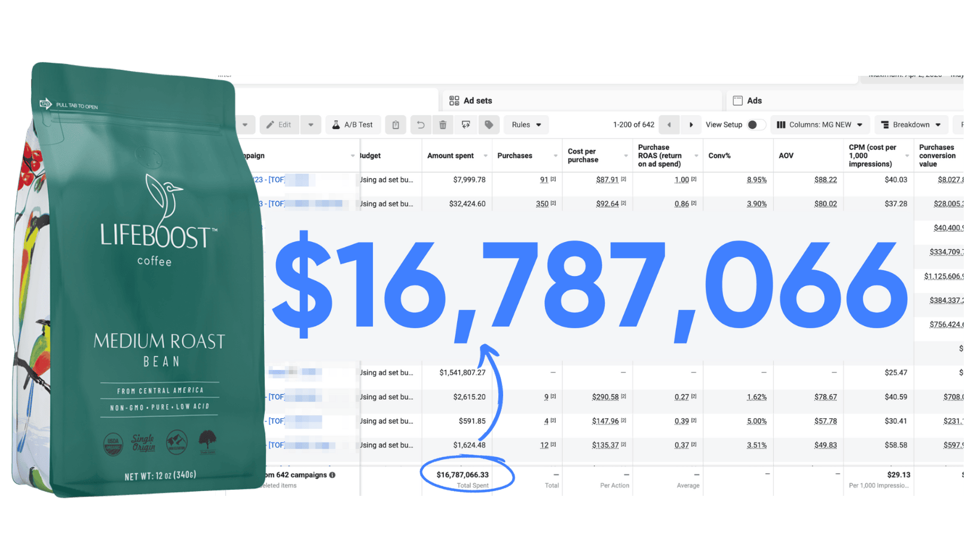Click Purchases conversion value header
The image size is (980, 552).
point(937,156)
